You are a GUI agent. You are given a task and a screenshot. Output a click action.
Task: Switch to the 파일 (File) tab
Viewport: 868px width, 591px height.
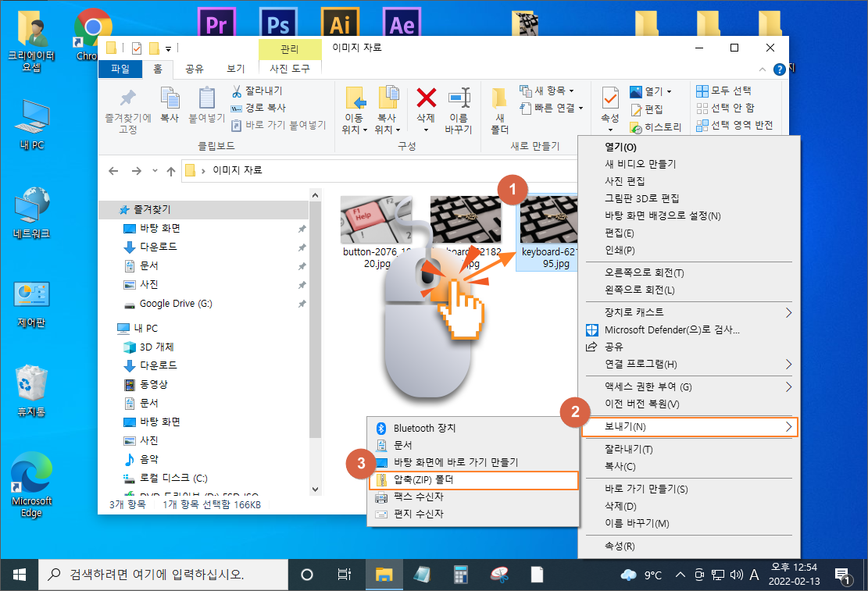(120, 69)
